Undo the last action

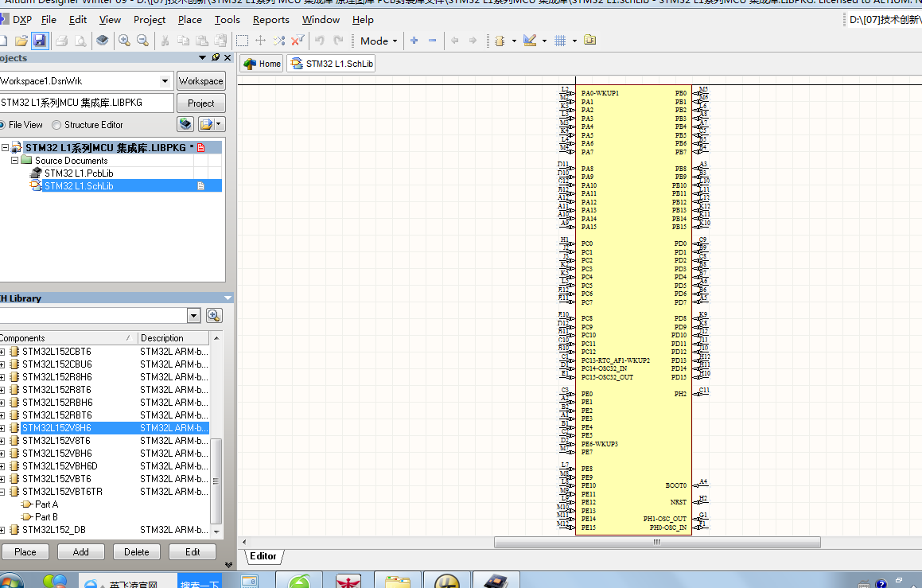point(319,41)
